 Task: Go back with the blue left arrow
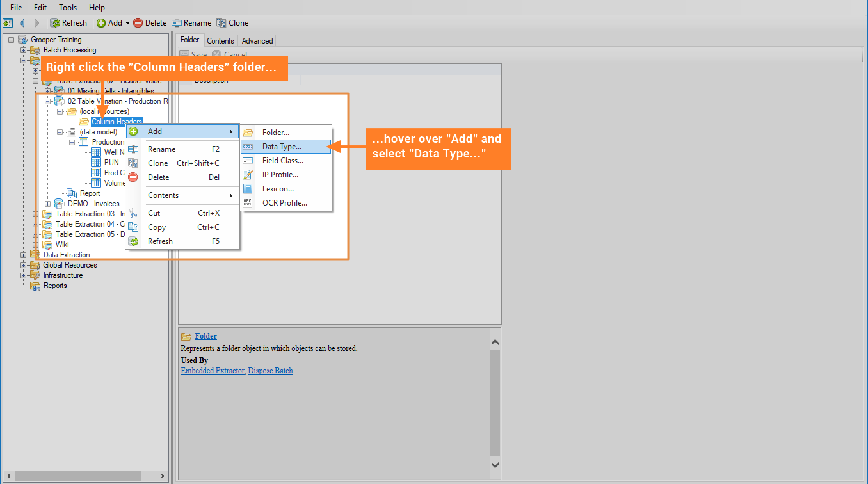coord(22,23)
